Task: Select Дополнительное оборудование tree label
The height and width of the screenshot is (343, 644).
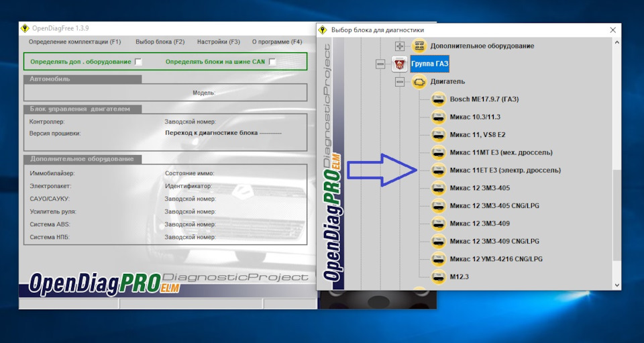Action: pos(482,46)
